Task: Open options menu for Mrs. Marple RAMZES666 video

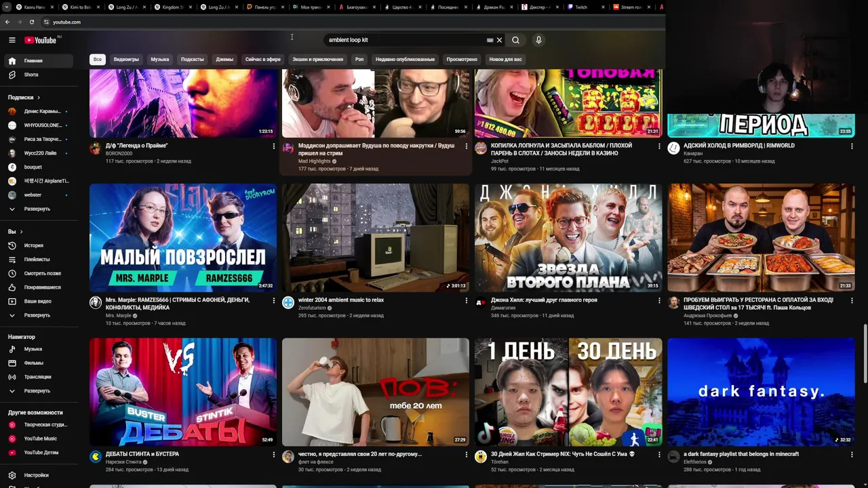Action: (x=274, y=300)
